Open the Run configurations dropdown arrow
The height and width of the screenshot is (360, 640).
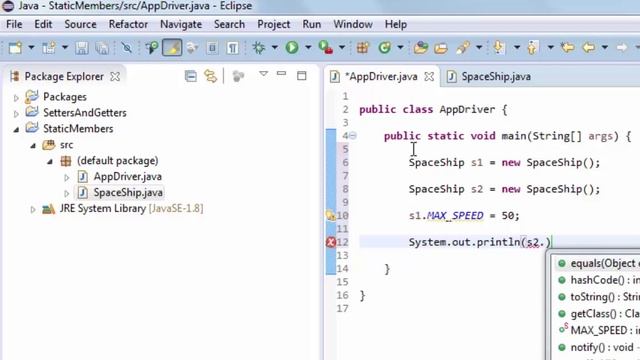308,48
